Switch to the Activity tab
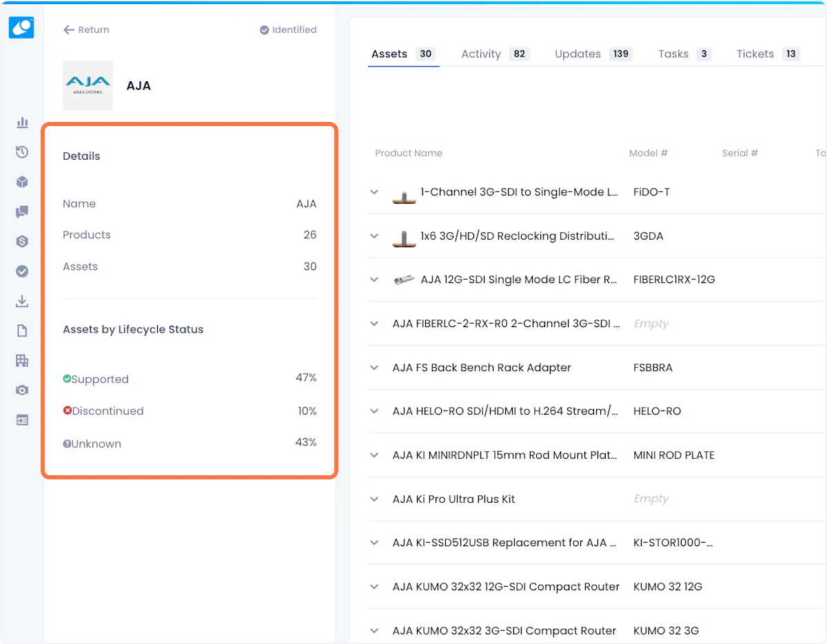Image resolution: width=827 pixels, height=644 pixels. tap(481, 54)
